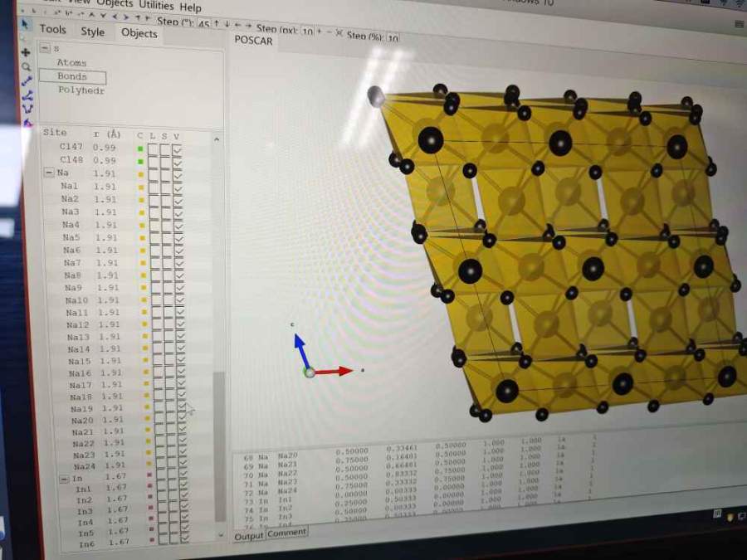This screenshot has height=560, width=747.
Task: Click the gray atom at structure corner
Action: (376, 97)
